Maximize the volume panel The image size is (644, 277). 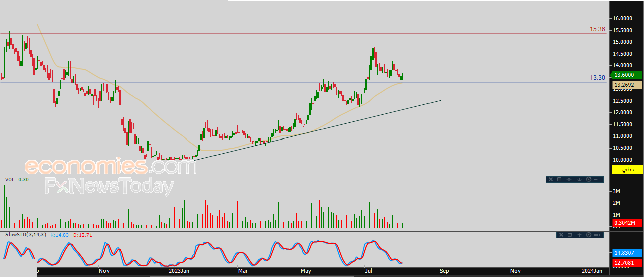pos(559,179)
